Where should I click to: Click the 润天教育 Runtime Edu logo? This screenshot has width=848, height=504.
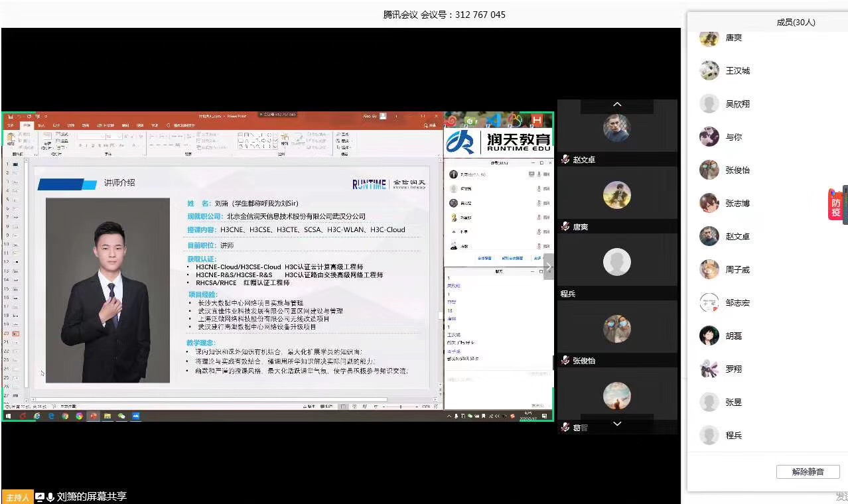point(498,141)
